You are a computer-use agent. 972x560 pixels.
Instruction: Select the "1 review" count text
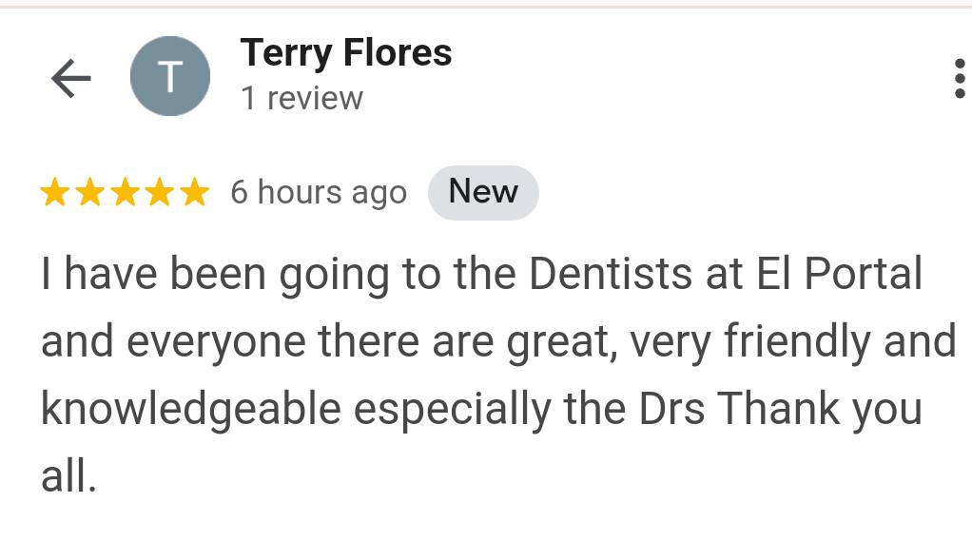coord(301,99)
